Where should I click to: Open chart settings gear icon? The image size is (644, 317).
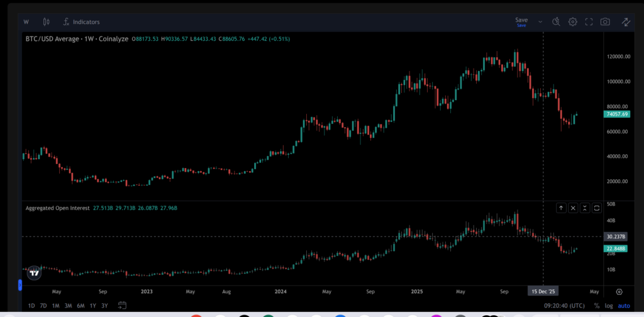[x=573, y=21]
